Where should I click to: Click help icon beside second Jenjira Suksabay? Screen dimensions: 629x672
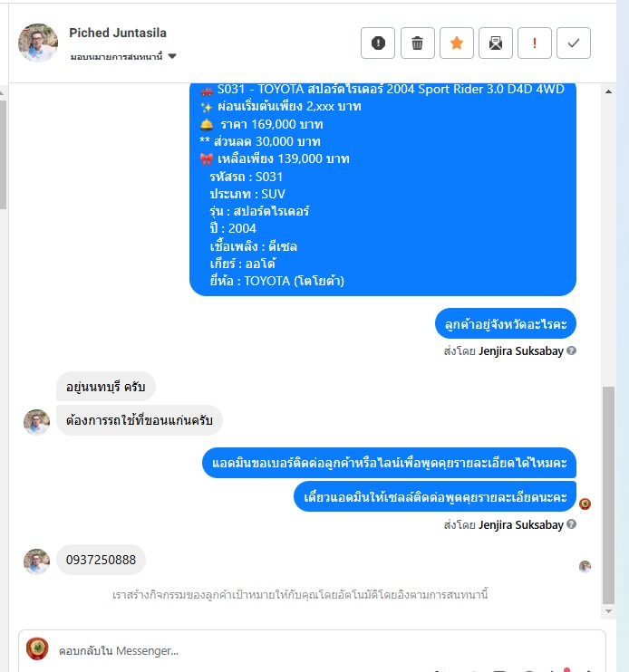click(x=572, y=524)
